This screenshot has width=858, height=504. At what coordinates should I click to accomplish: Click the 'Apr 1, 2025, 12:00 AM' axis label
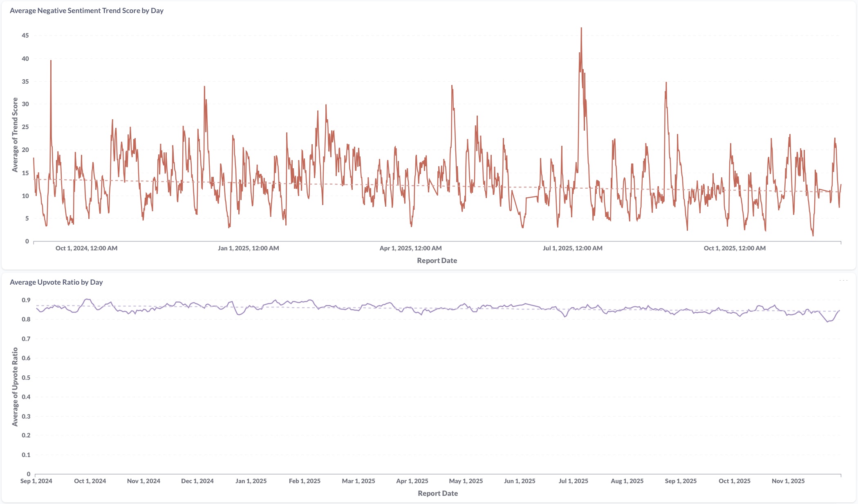click(410, 248)
